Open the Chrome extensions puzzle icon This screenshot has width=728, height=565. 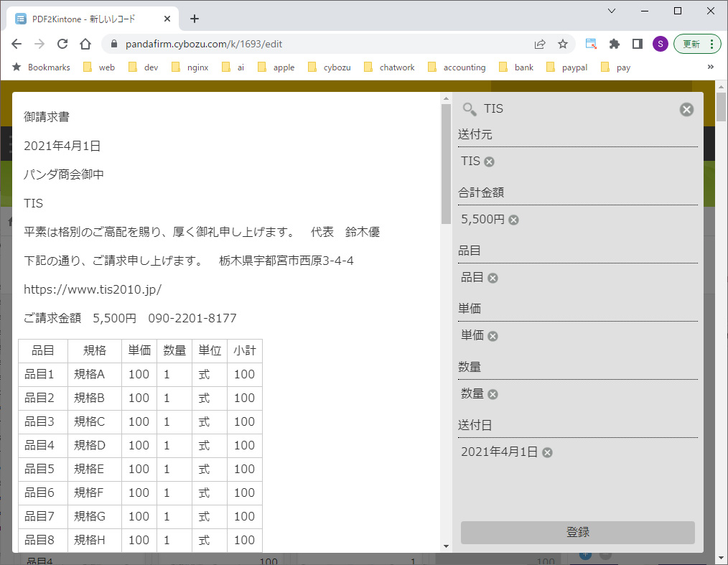[614, 44]
